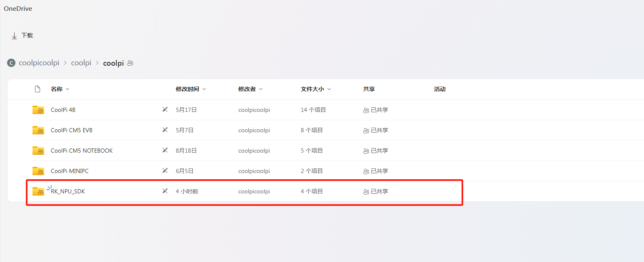Sort by 名称 column header
The image size is (644, 262).
60,89
